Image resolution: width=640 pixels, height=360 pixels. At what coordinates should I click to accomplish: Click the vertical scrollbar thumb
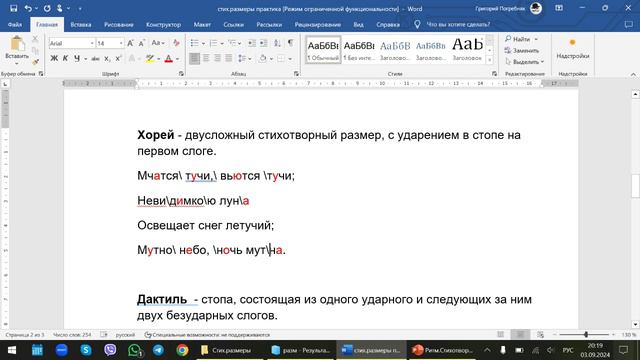[635, 185]
